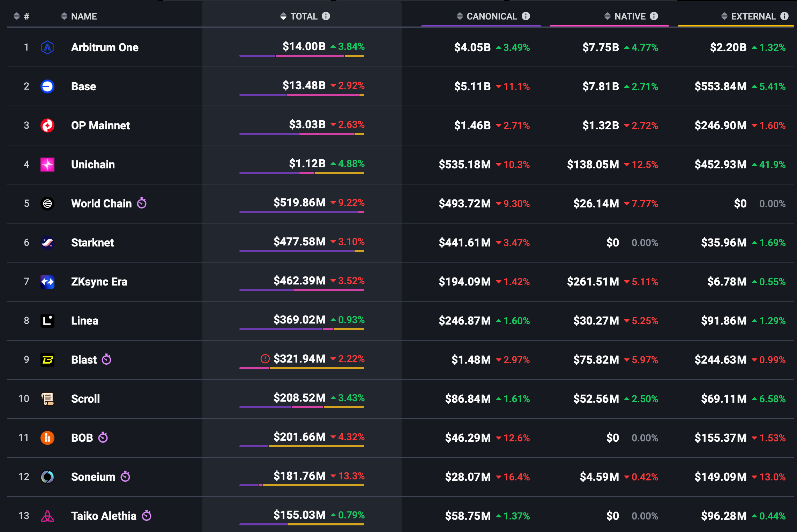Image resolution: width=797 pixels, height=532 pixels.
Task: Click the info icon next to EXTERNAL
Action: tap(784, 16)
